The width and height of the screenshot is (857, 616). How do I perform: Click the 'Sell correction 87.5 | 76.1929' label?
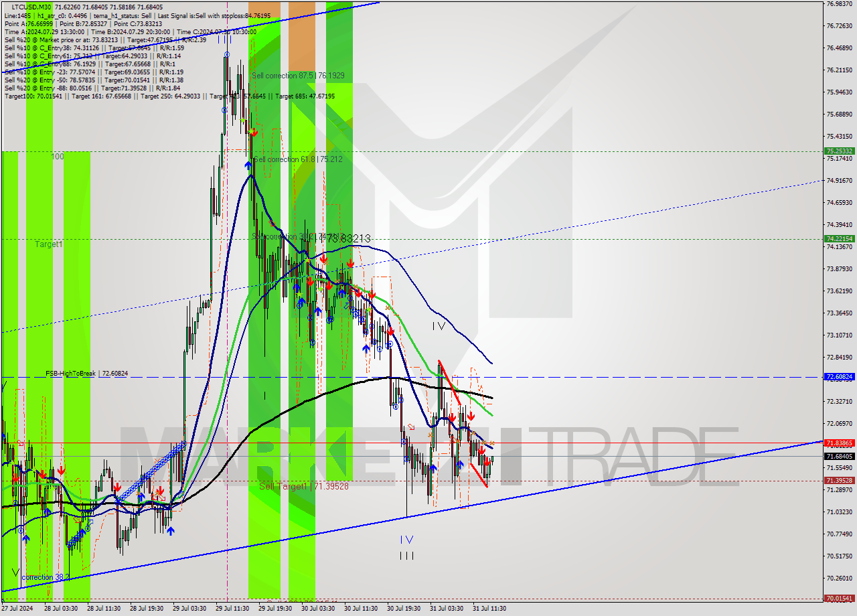(x=298, y=76)
